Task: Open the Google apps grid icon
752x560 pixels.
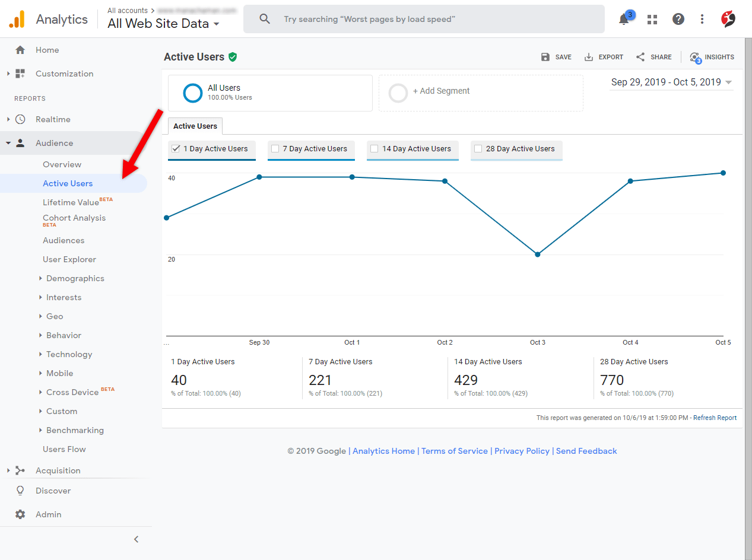Action: tap(652, 19)
